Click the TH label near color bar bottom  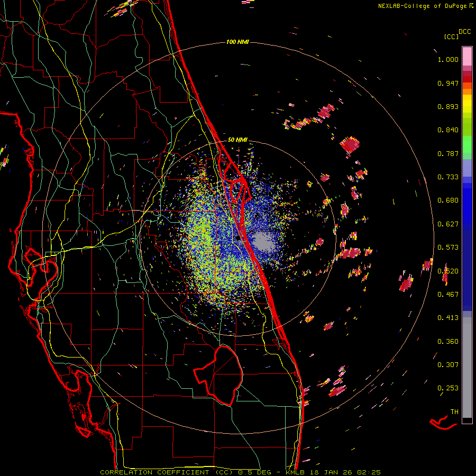point(454,412)
